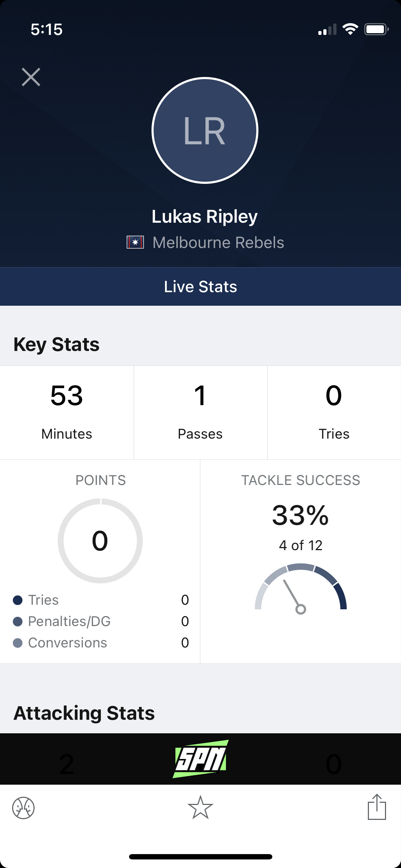This screenshot has width=401, height=868.
Task: Open the share icon in bottom bar
Action: (377, 807)
